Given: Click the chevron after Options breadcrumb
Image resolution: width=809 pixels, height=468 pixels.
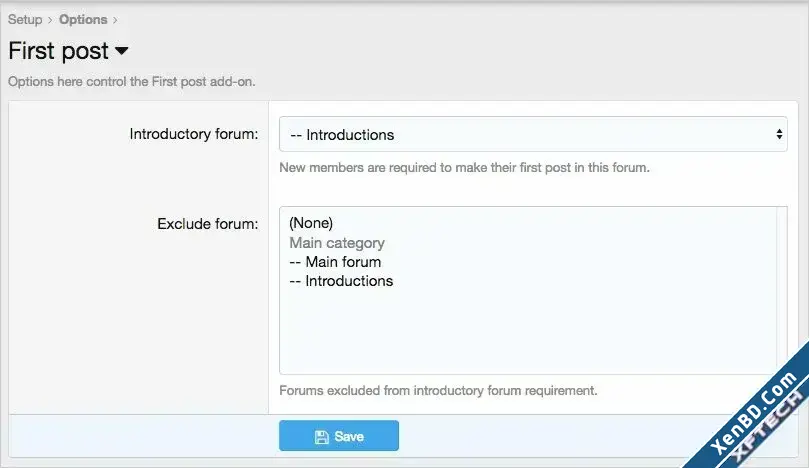Looking at the screenshot, I should point(115,20).
